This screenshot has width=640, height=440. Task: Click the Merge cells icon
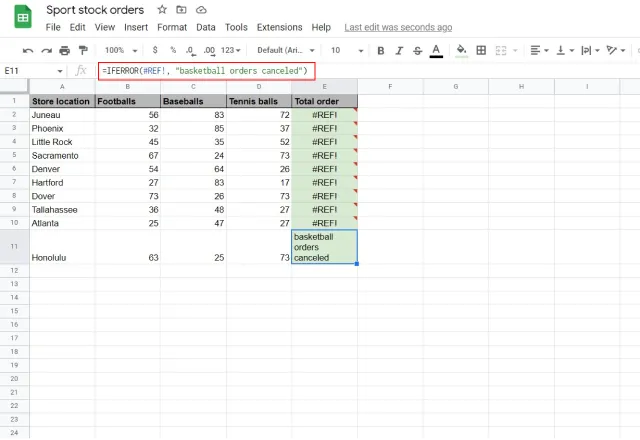point(501,50)
